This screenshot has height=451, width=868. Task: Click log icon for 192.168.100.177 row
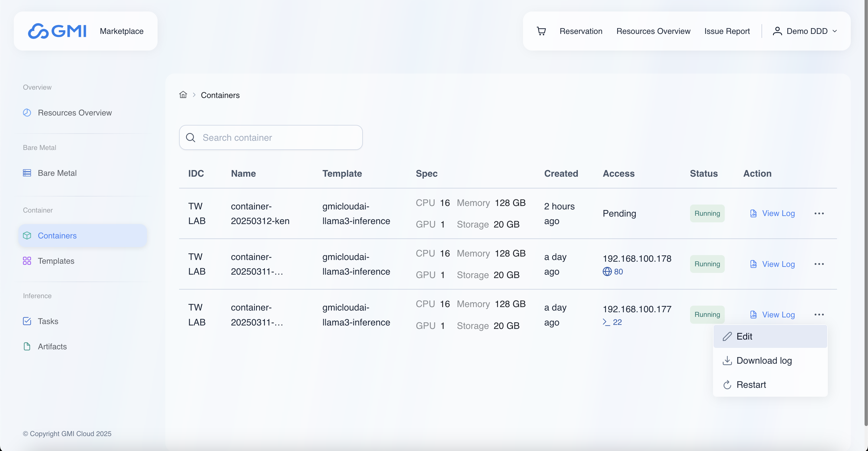point(753,314)
